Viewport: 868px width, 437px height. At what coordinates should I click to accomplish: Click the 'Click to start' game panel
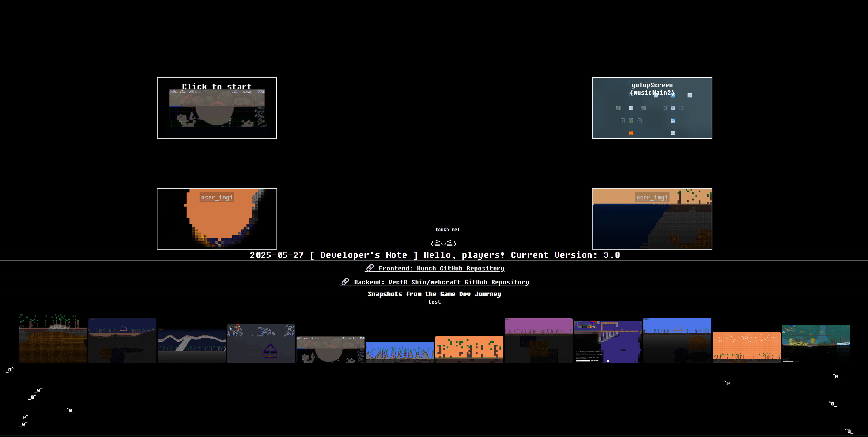(x=217, y=108)
